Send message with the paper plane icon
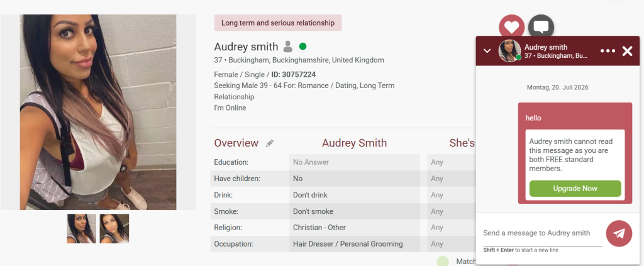The image size is (644, 266). (x=619, y=233)
